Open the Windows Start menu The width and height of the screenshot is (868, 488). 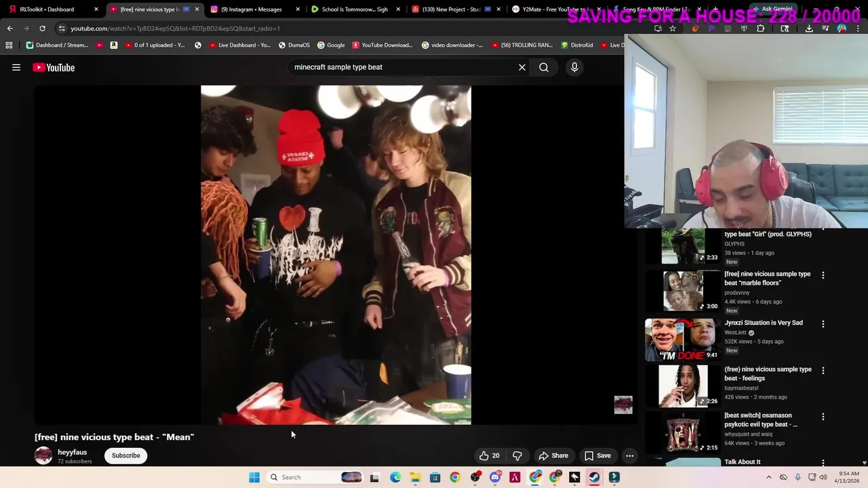(254, 477)
